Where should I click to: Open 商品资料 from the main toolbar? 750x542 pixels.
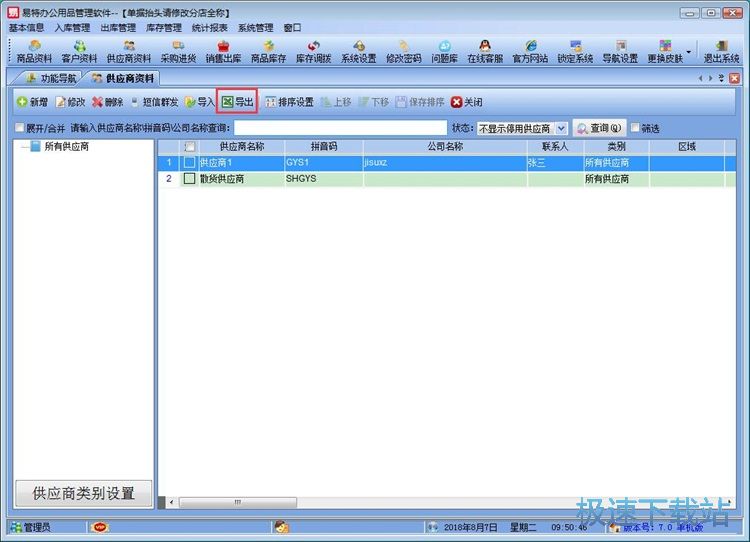pos(34,52)
